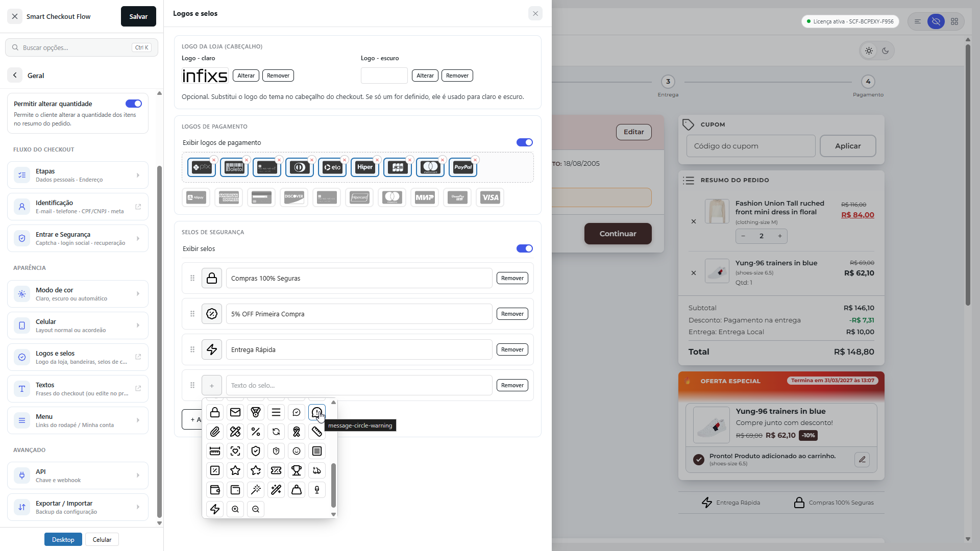Choose the trophy icon in picker
This screenshot has width=980, height=551.
pyautogui.click(x=297, y=470)
